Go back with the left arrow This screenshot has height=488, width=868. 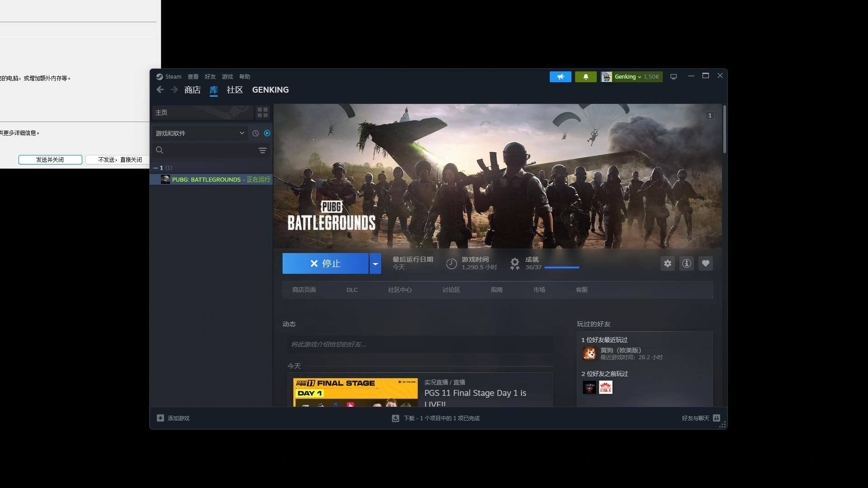(x=160, y=90)
